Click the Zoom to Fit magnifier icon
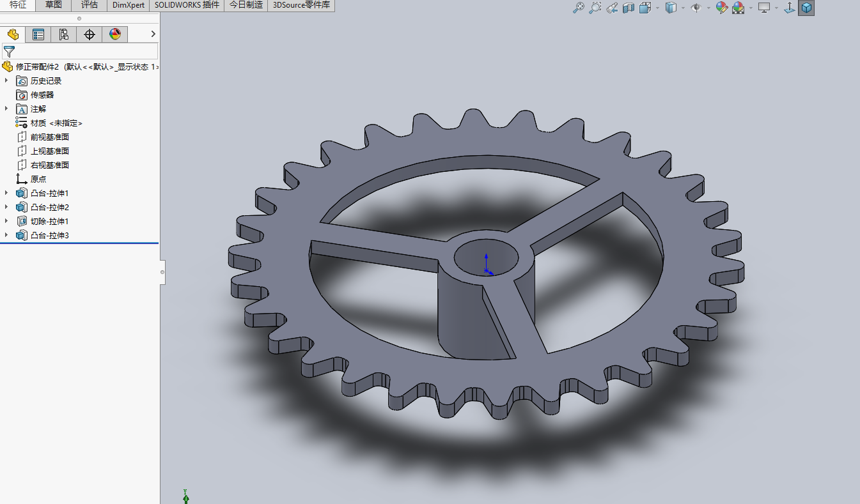The image size is (860, 504). click(579, 8)
